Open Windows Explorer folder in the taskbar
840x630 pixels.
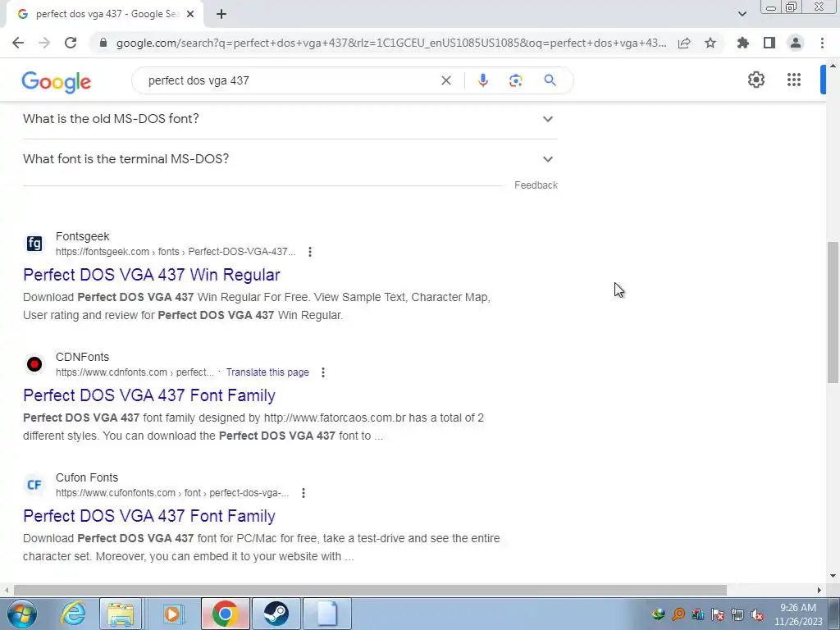[x=121, y=614]
